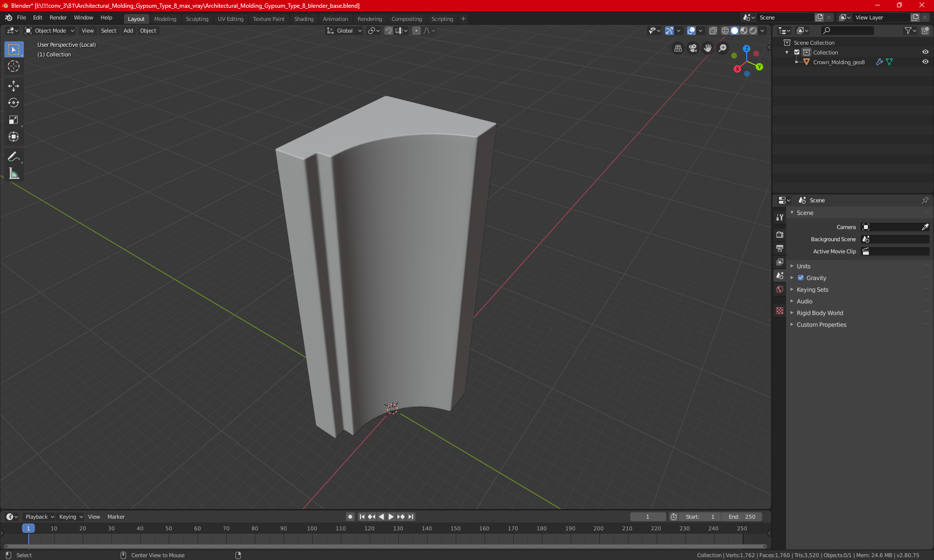Activate the Cursor tool

[14, 66]
